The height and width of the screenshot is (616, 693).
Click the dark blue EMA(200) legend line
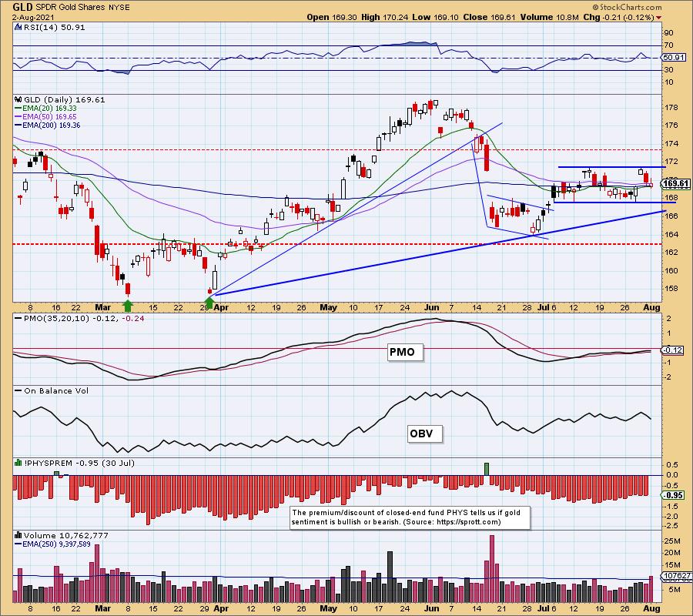[18, 125]
